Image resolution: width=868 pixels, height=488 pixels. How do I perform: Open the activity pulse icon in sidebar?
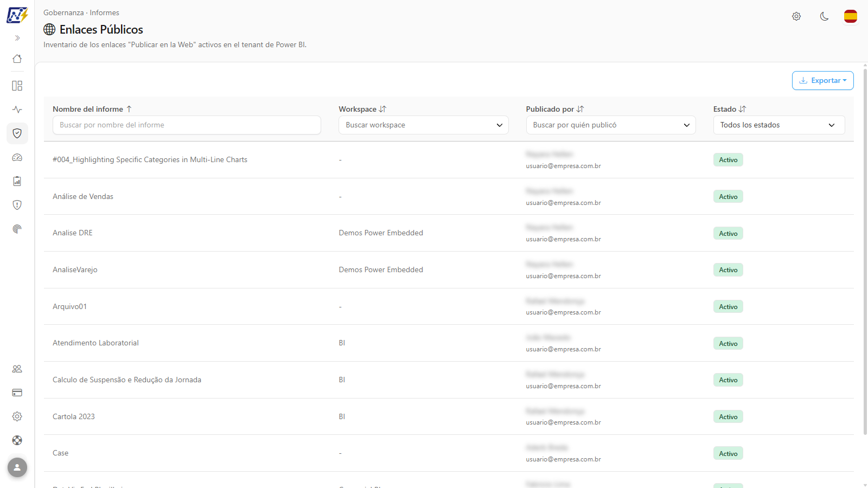[x=17, y=110]
